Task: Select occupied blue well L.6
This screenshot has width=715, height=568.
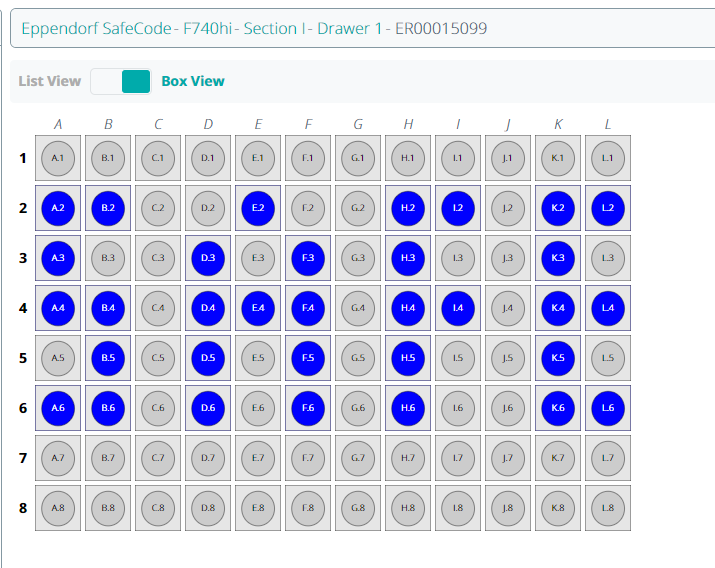Action: point(608,408)
